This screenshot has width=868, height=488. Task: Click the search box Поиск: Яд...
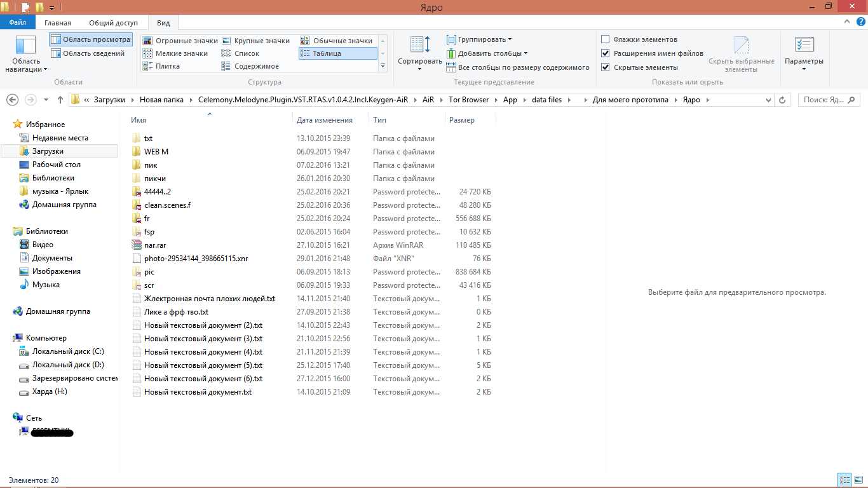pos(829,100)
